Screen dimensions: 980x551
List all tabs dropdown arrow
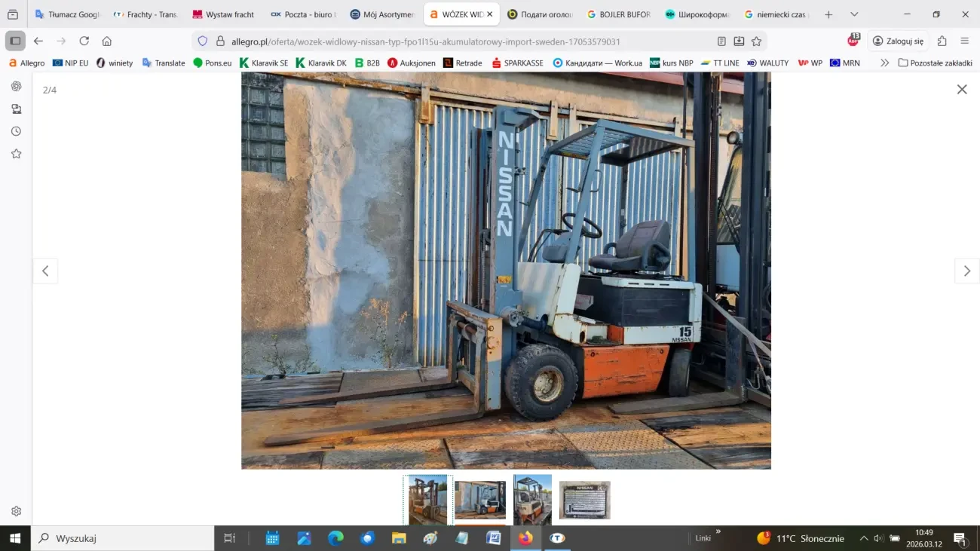pos(854,14)
